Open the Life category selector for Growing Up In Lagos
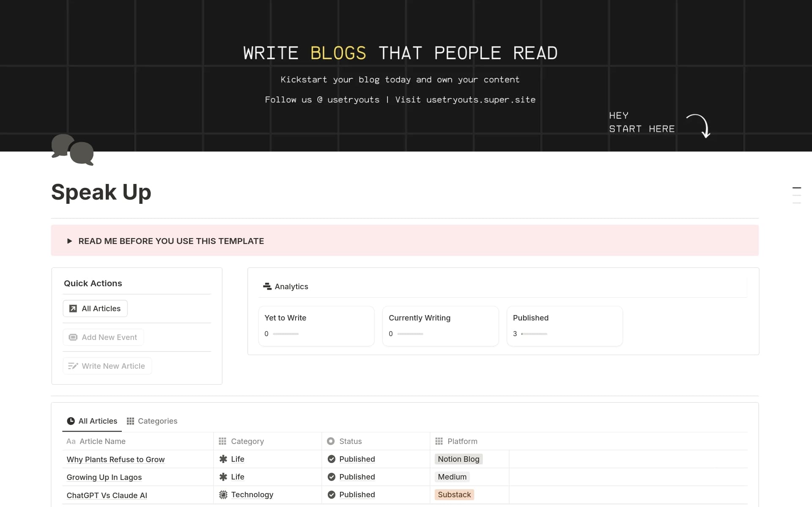This screenshot has height=507, width=812. click(x=238, y=477)
